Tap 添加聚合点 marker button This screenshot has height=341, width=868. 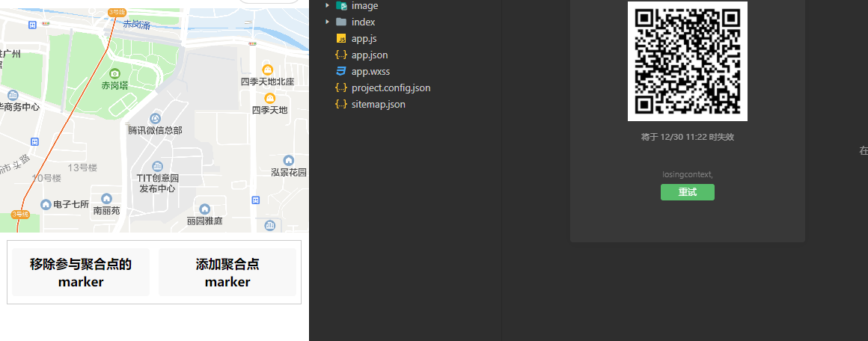tap(227, 272)
